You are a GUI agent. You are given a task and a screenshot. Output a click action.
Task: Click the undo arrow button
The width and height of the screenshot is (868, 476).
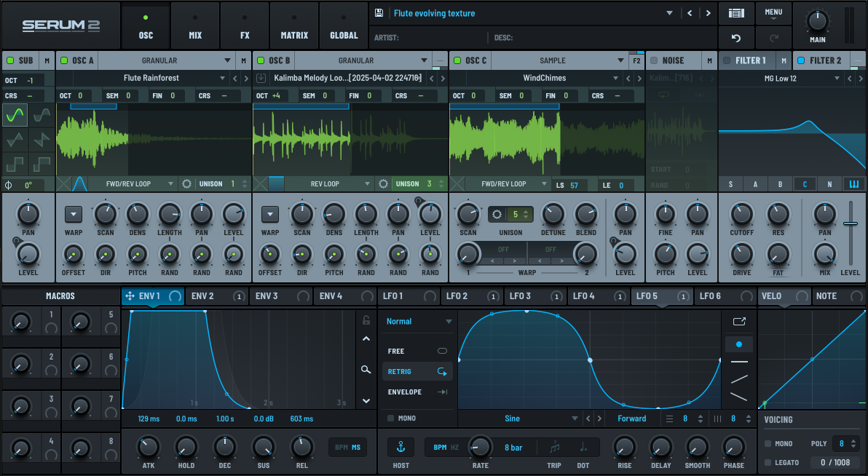735,38
